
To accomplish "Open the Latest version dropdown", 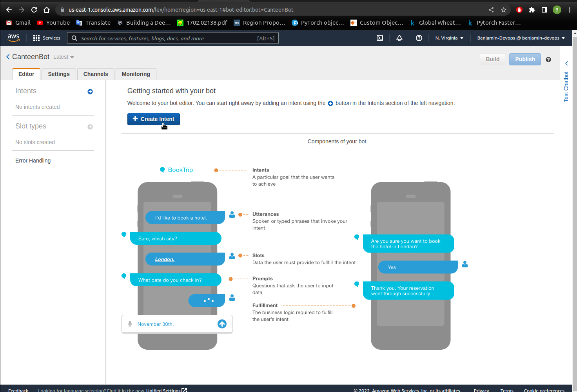I will 64,57.
